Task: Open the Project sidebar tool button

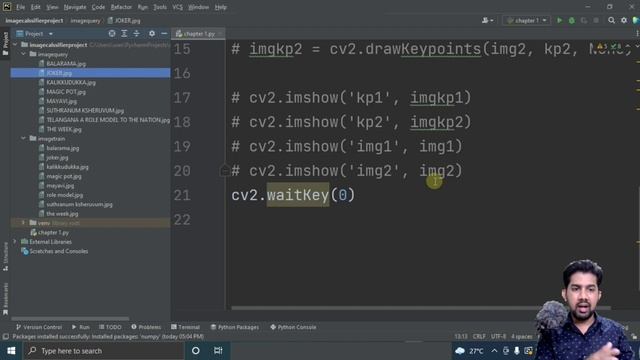Action: 5,43
